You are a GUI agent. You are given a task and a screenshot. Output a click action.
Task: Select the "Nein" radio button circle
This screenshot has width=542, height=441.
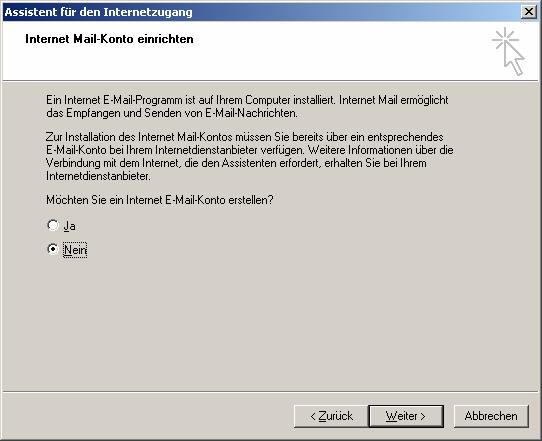click(53, 249)
